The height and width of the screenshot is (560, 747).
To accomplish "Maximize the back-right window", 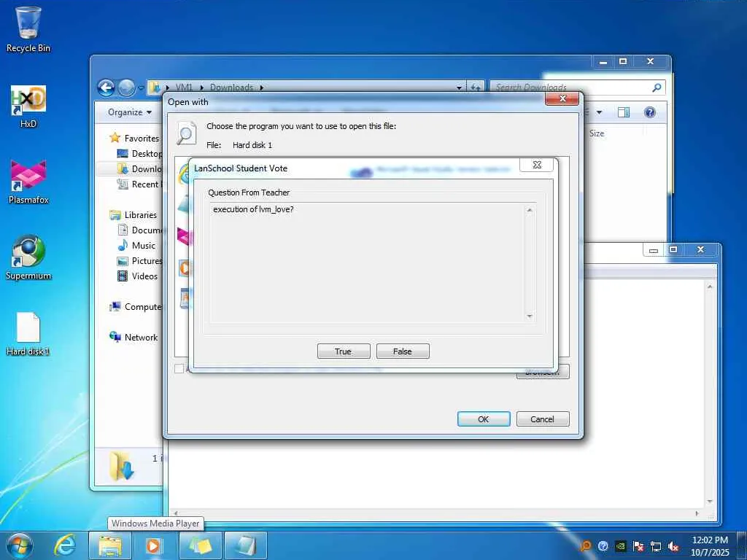I will click(x=673, y=249).
